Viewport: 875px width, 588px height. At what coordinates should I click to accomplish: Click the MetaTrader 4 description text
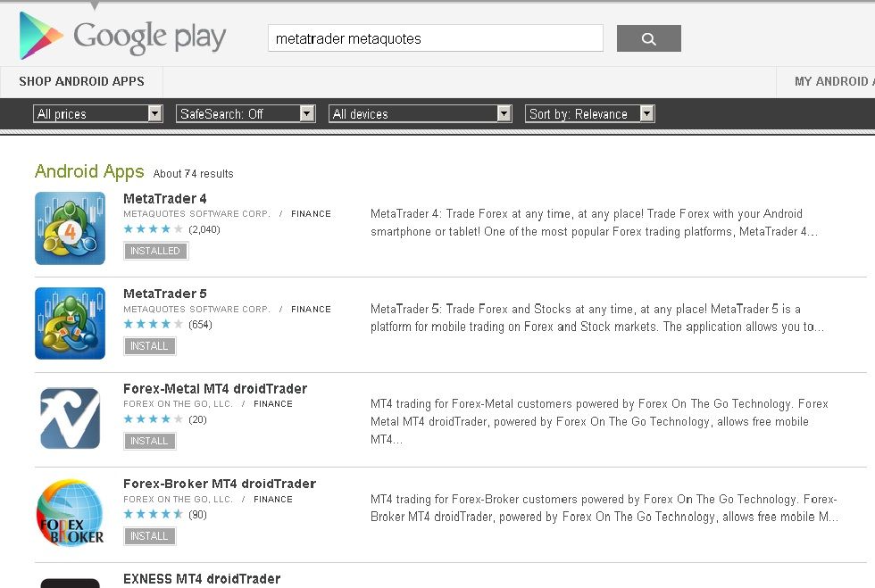click(x=594, y=222)
